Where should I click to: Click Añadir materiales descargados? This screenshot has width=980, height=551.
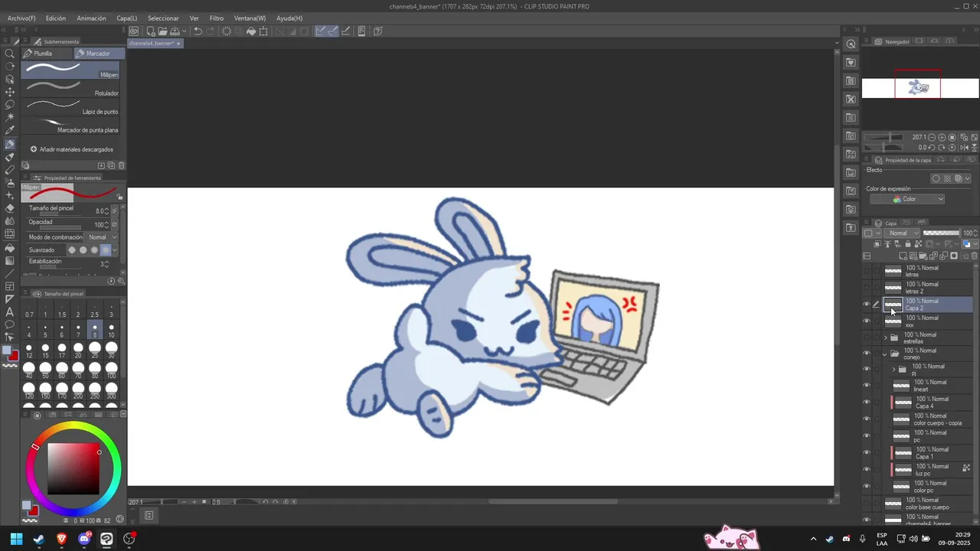(72, 149)
